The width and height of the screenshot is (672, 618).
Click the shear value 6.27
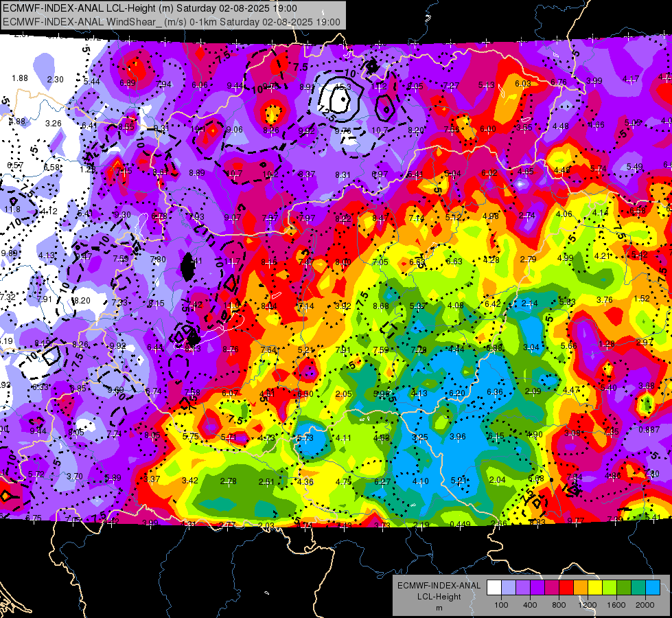[x=382, y=481]
